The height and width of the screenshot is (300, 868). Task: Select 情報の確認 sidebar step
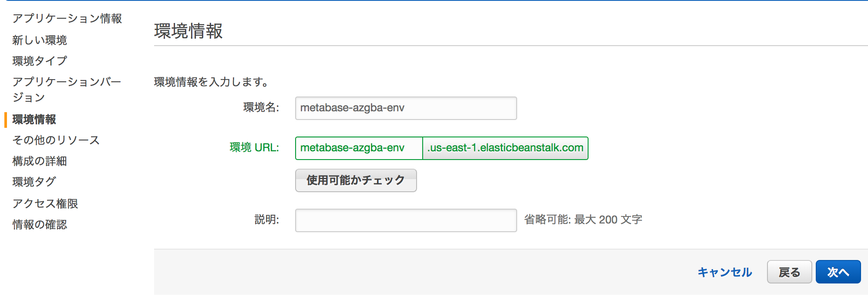40,224
